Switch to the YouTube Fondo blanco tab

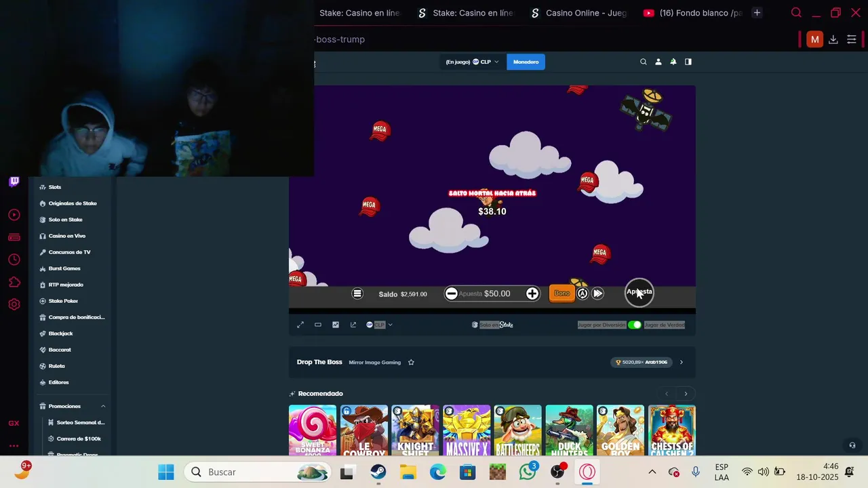(692, 13)
